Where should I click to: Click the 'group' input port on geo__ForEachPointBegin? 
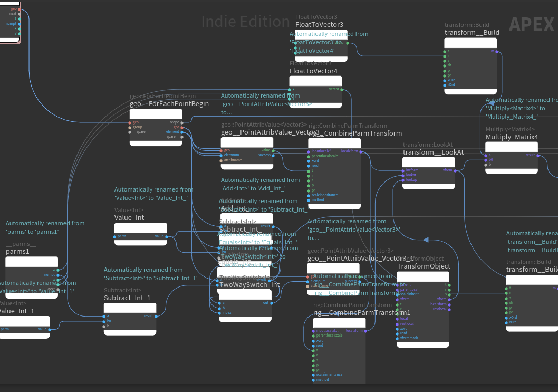[x=130, y=128]
